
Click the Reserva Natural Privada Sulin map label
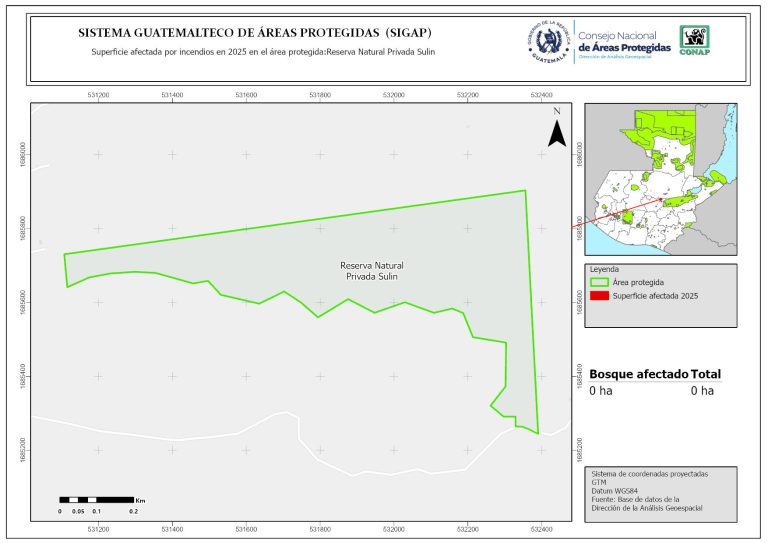coord(371,270)
